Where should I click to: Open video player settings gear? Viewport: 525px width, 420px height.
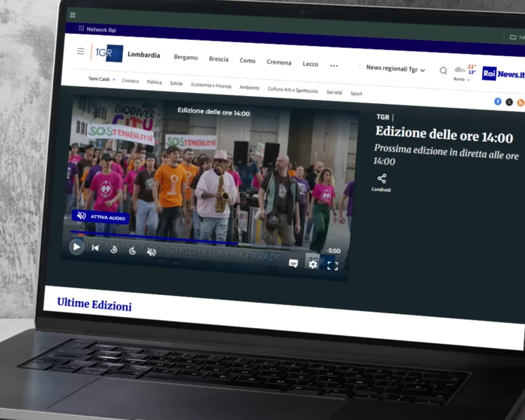click(313, 264)
